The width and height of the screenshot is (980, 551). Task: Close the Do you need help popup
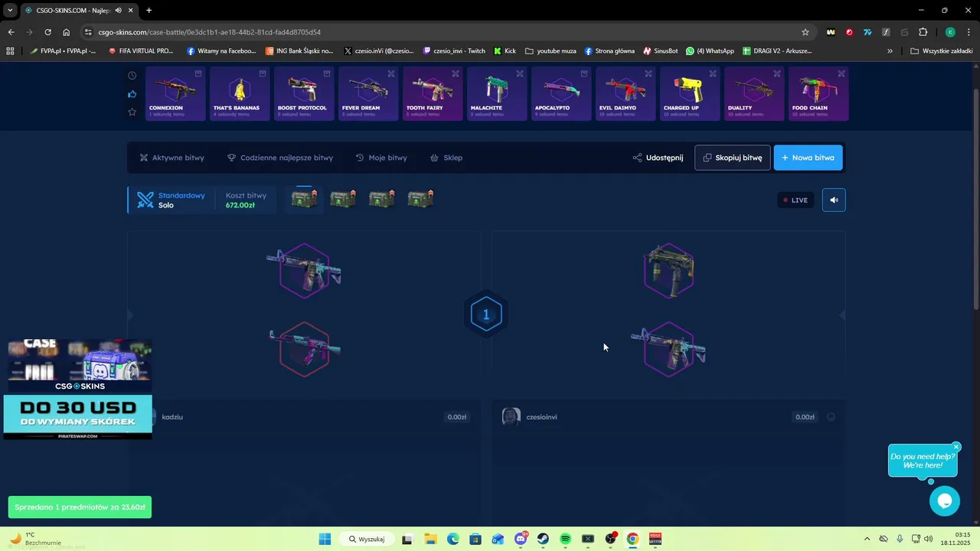[956, 447]
